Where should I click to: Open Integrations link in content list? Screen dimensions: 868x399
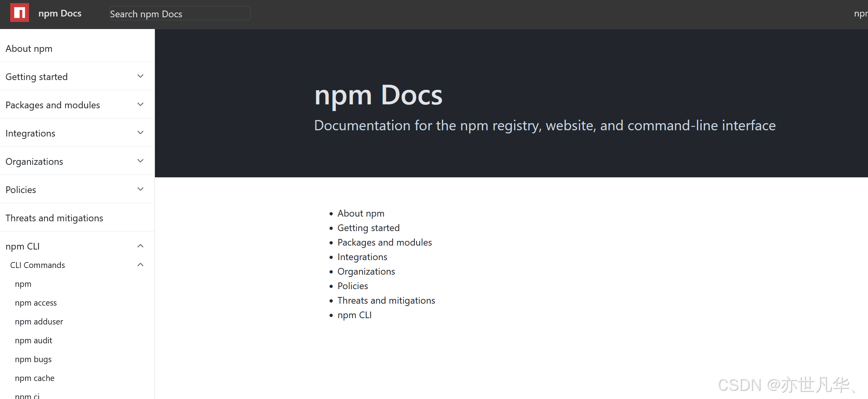[x=362, y=257]
